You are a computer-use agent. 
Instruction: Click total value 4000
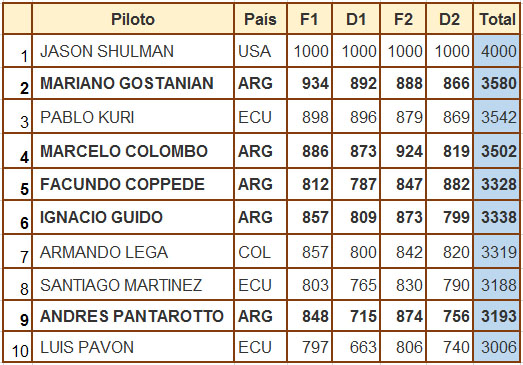[x=497, y=51]
